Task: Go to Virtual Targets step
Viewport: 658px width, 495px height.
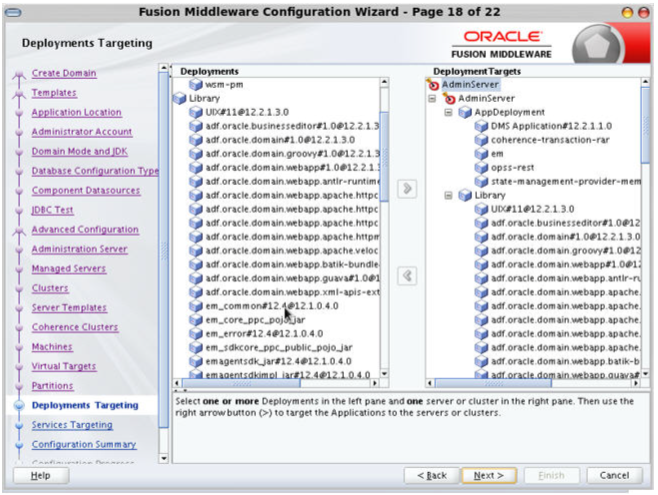Action: point(64,366)
